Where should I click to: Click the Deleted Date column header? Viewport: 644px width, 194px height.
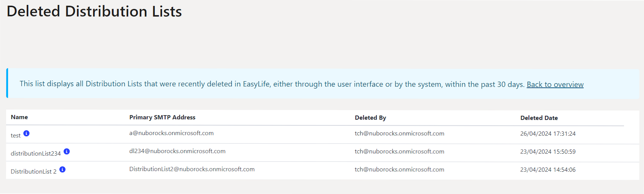point(539,118)
